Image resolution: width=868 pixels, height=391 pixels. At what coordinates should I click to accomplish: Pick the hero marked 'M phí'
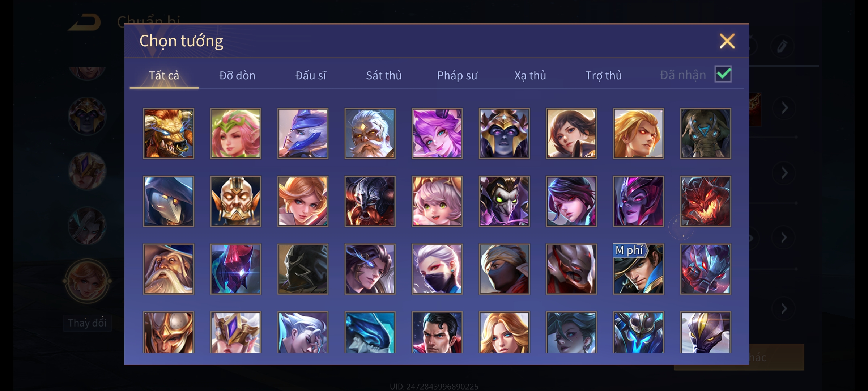pos(639,269)
